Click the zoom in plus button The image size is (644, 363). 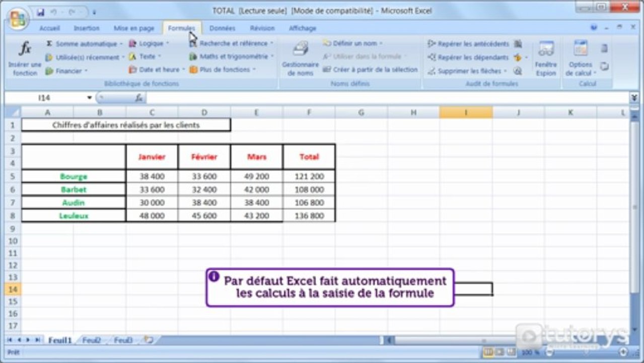[x=623, y=352]
